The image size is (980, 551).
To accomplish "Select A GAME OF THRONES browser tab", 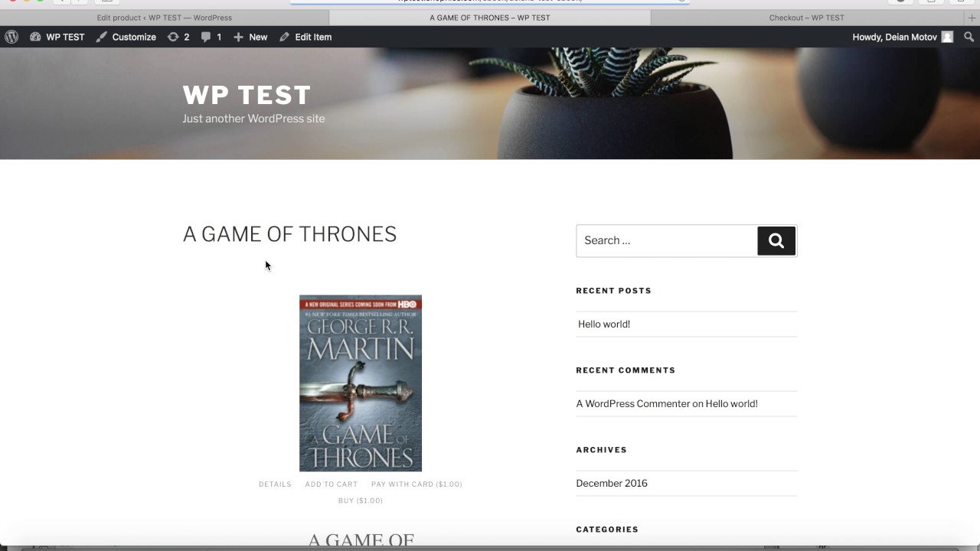I will (490, 18).
